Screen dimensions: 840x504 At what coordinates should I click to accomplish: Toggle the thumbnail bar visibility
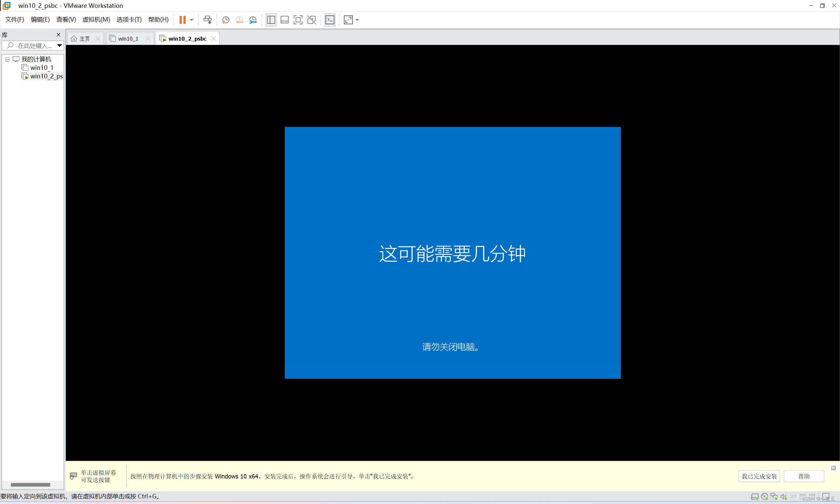pyautogui.click(x=284, y=20)
